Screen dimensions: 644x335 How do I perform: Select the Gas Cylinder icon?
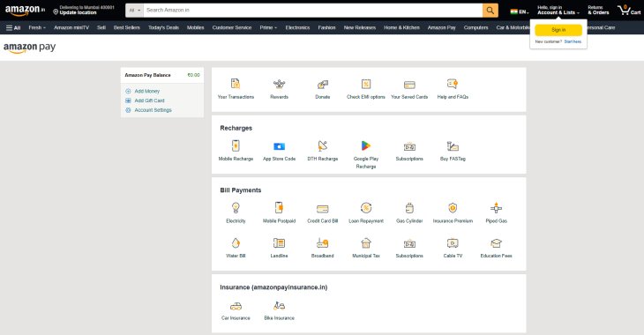409,208
